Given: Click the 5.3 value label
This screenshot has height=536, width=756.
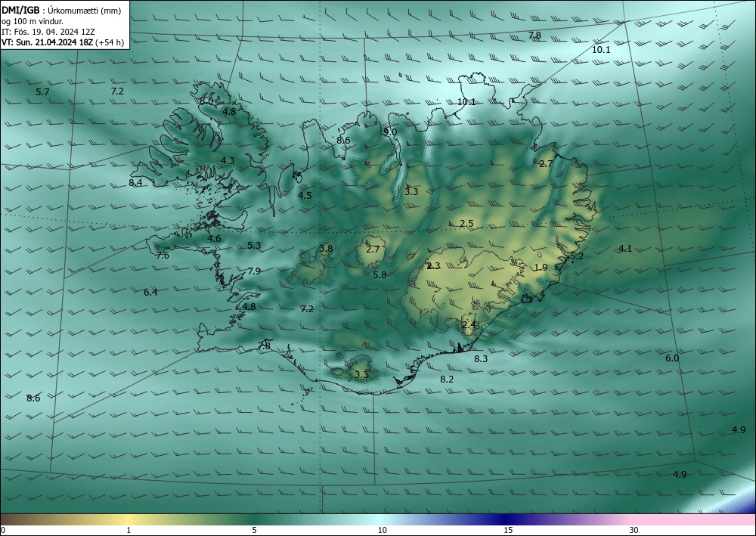Looking at the screenshot, I should point(254,246).
